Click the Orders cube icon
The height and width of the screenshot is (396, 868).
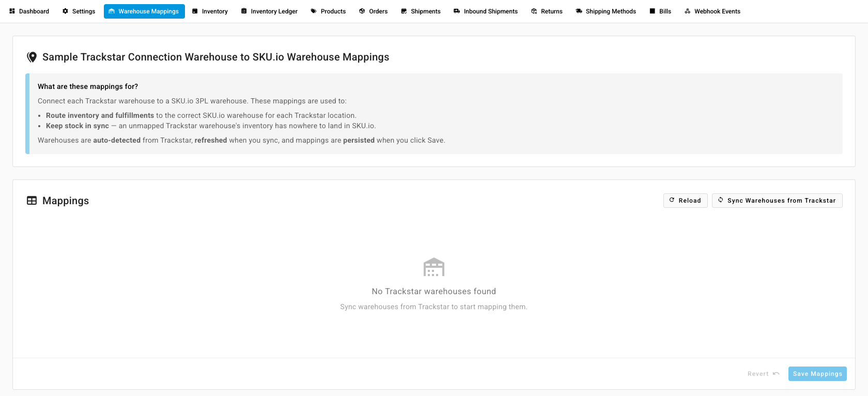tap(362, 11)
